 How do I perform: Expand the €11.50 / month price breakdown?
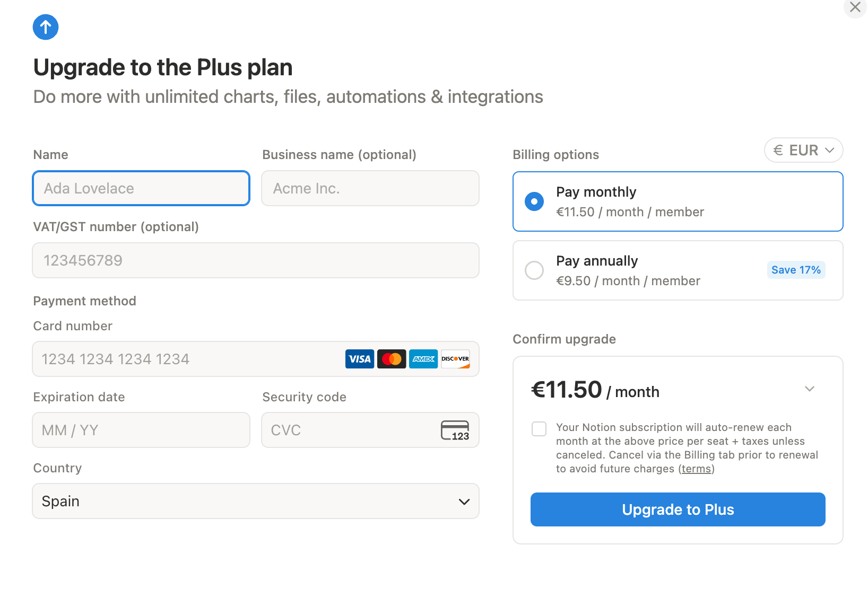pyautogui.click(x=810, y=389)
